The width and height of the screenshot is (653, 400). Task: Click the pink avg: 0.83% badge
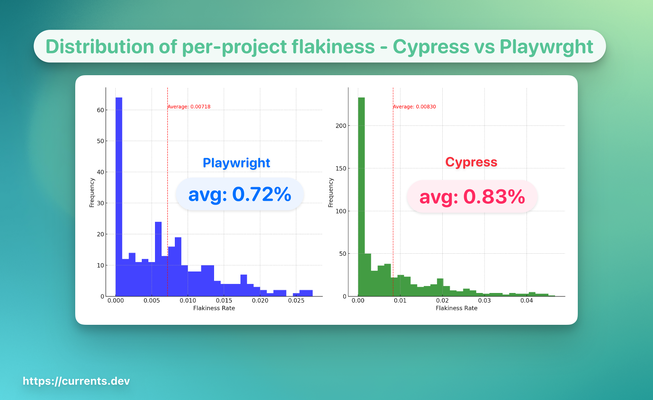pyautogui.click(x=471, y=197)
